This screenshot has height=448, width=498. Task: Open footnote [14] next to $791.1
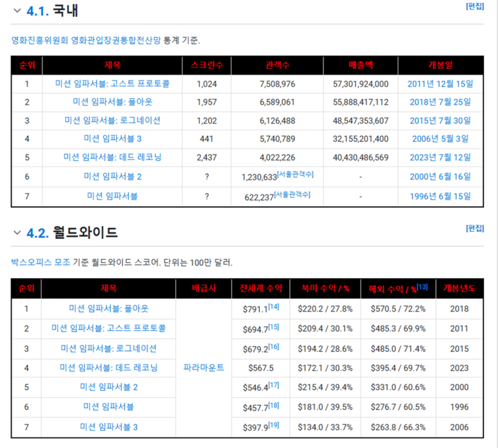(273, 307)
